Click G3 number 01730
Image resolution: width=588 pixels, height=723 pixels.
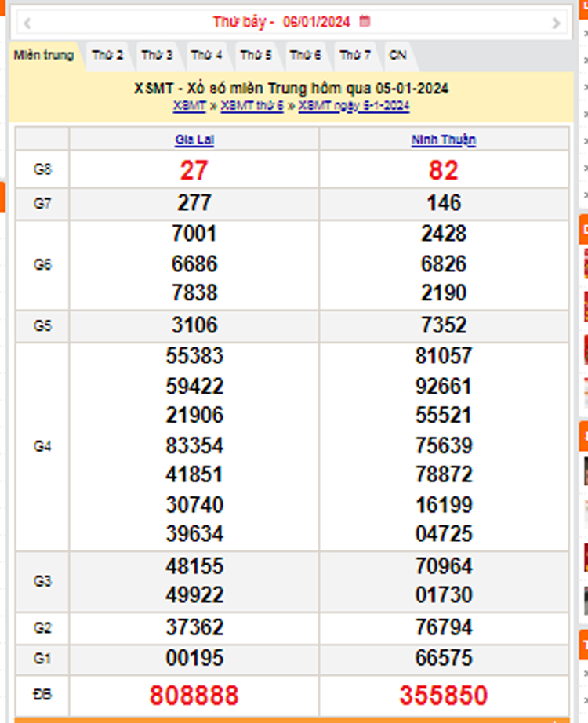click(444, 595)
